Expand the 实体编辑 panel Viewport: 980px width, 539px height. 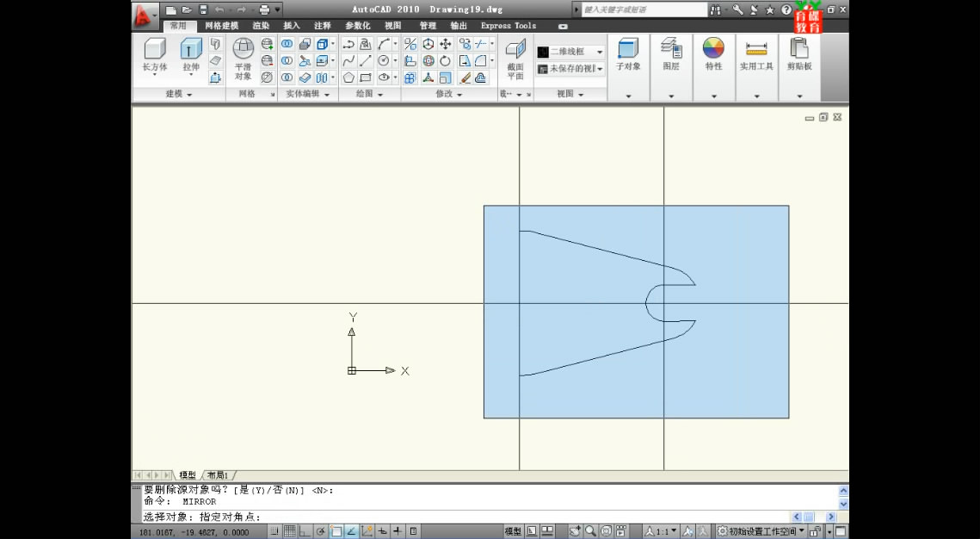coord(307,94)
